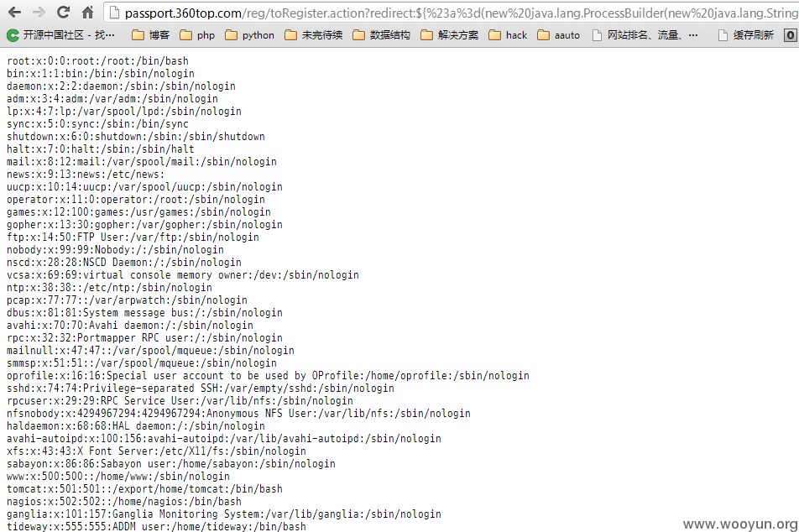Open the python bookmarks folder
This screenshot has height=532, width=799.
tap(250, 35)
